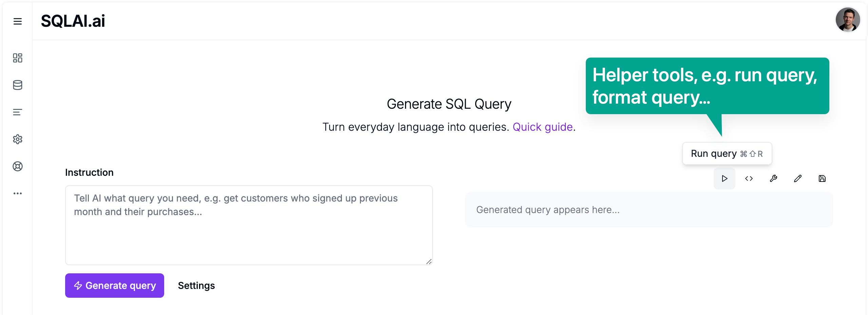868x315 pixels.
Task: Click the wrench fix query icon
Action: point(773,178)
